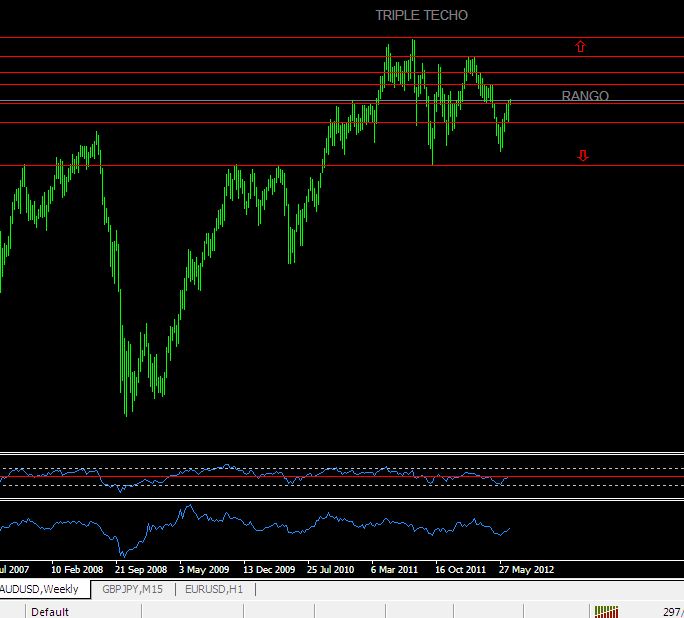Click the 25 Jul 2010 date label
Viewport: 684px width, 618px height.
[331, 569]
